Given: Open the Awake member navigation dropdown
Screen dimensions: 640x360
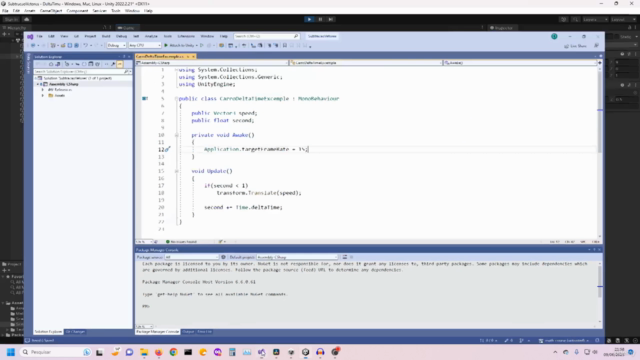Looking at the screenshot, I should pyautogui.click(x=520, y=63).
